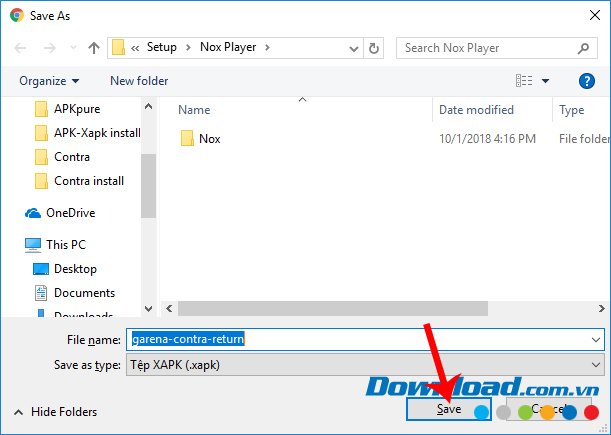
Task: Select APK-Xapk install folder in tree
Action: click(x=97, y=133)
